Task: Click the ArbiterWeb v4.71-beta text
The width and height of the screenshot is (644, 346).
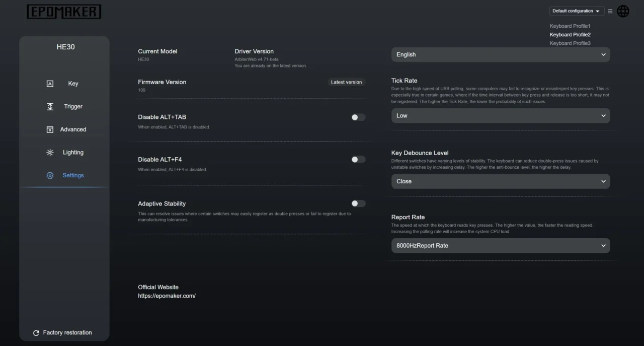Action: click(x=256, y=59)
